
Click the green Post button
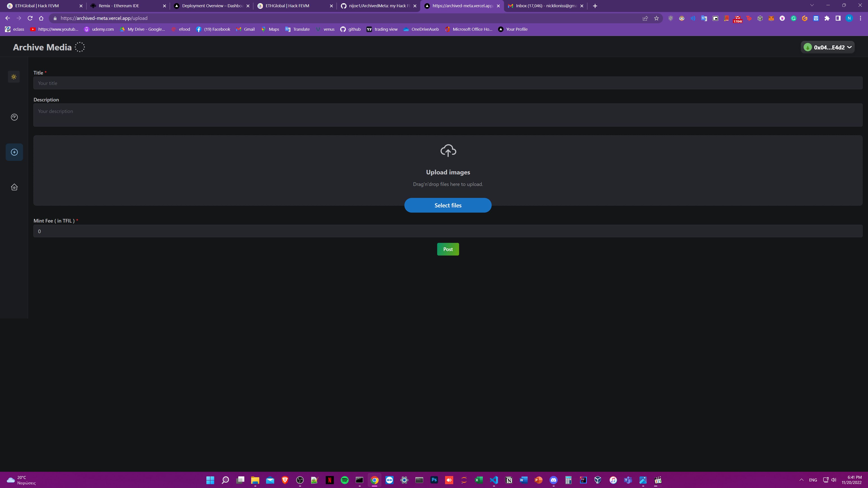[448, 249]
